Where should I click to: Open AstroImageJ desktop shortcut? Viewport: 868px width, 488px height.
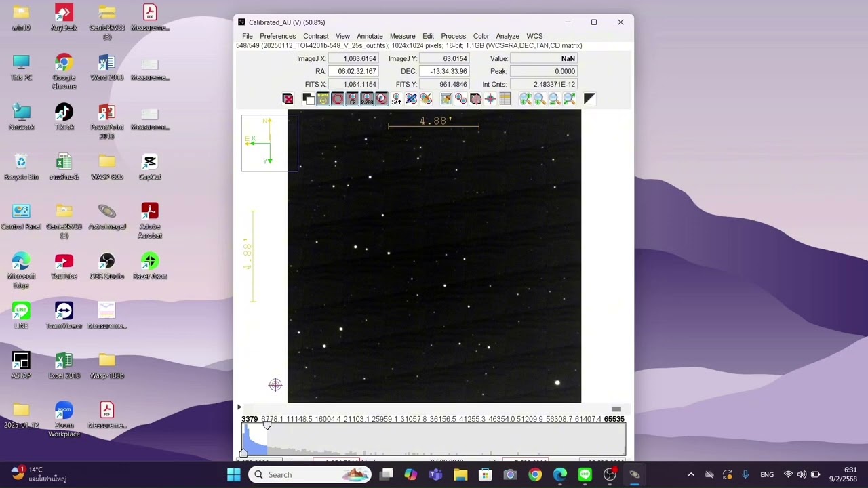click(107, 218)
